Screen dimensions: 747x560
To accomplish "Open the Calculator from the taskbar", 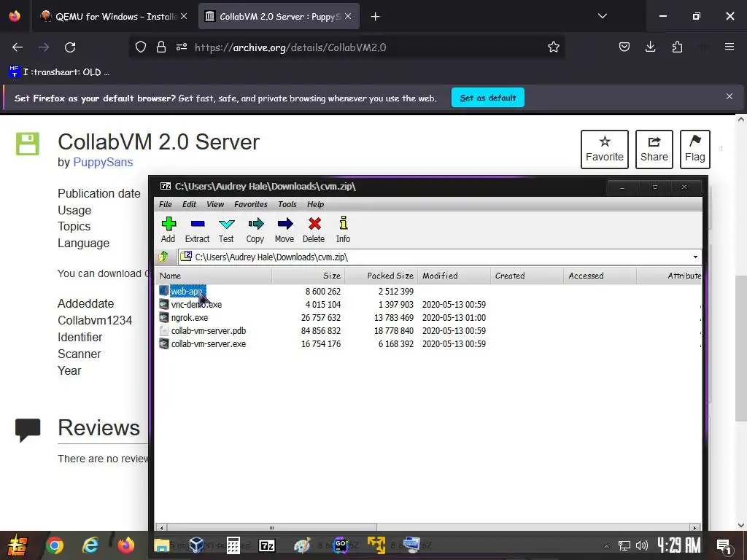I will 233,545.
